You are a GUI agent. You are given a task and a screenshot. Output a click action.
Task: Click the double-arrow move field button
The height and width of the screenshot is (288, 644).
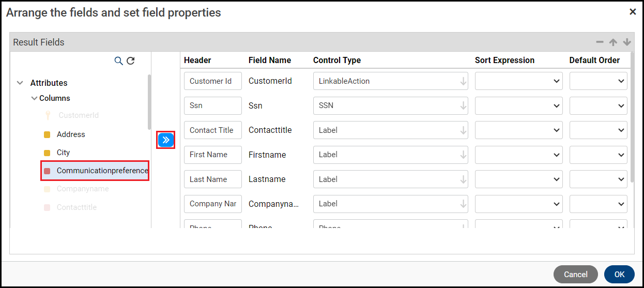(x=166, y=140)
